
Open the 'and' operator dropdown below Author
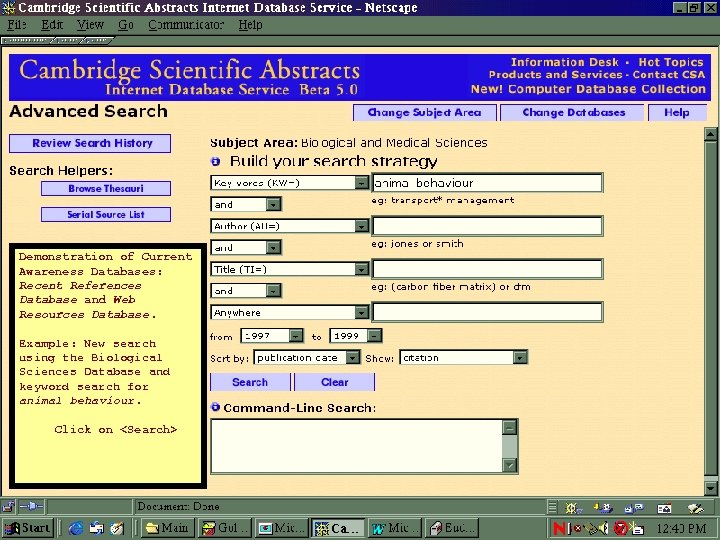tap(273, 248)
